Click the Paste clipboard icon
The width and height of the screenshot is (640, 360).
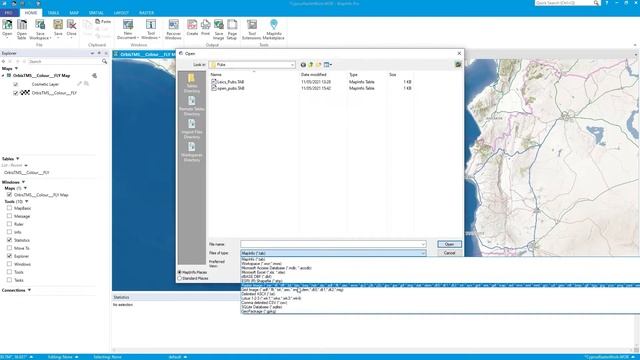(103, 21)
